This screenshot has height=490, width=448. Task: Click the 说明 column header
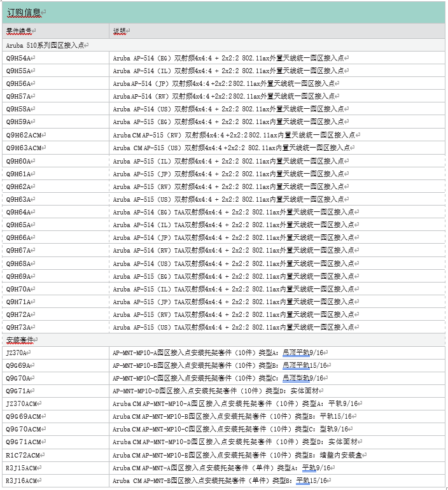pos(120,31)
